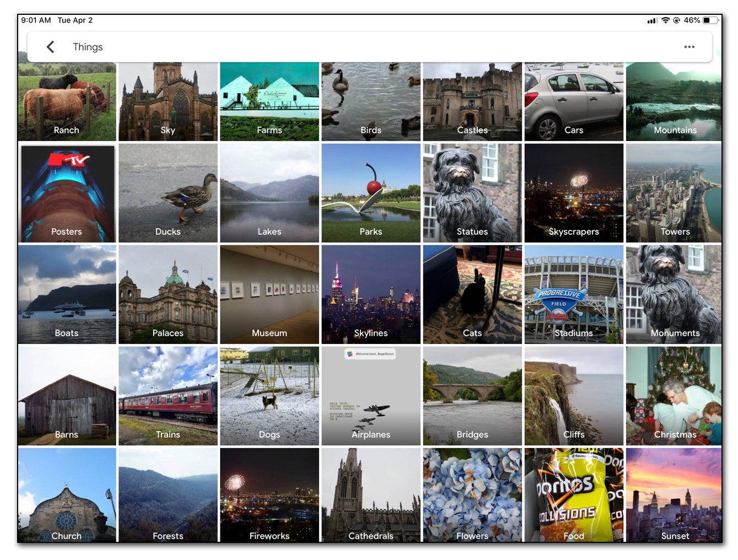This screenshot has width=738, height=560.
Task: Open the Stadiums category
Action: tap(574, 294)
